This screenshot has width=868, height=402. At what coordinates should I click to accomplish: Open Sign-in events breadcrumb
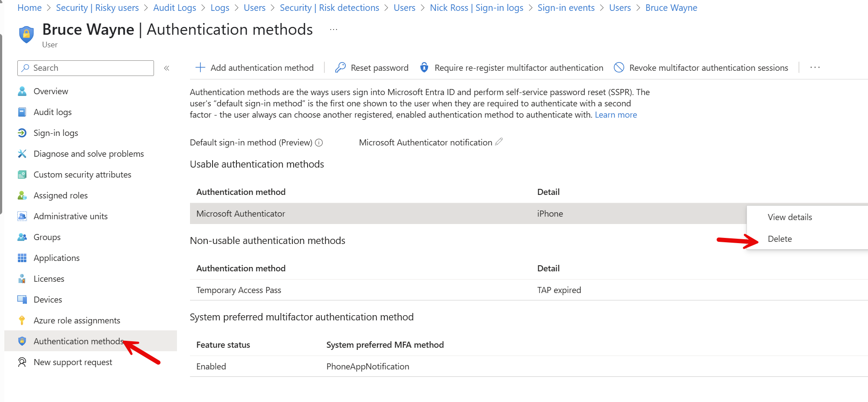pos(566,8)
